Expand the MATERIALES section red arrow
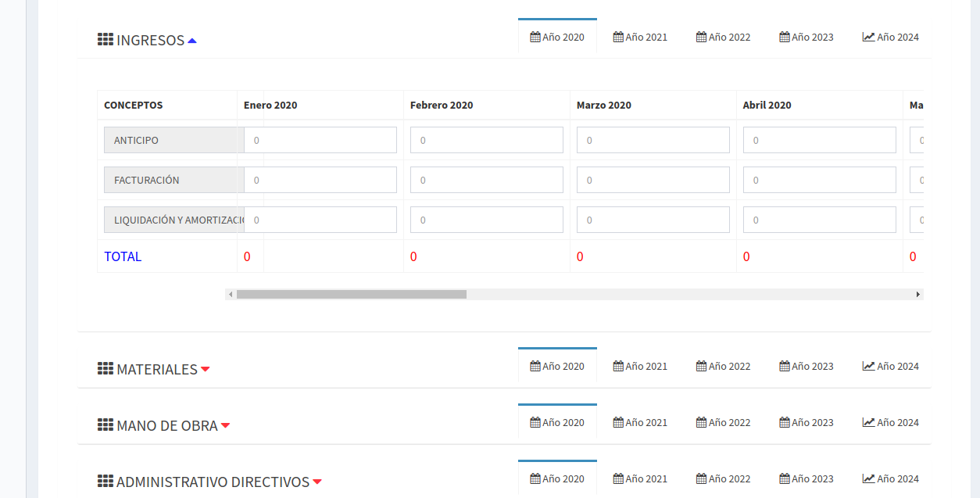 click(x=206, y=370)
